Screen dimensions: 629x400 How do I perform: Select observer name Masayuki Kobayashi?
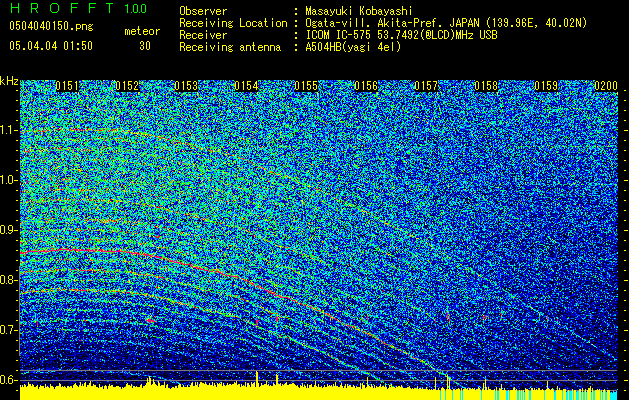click(x=359, y=11)
